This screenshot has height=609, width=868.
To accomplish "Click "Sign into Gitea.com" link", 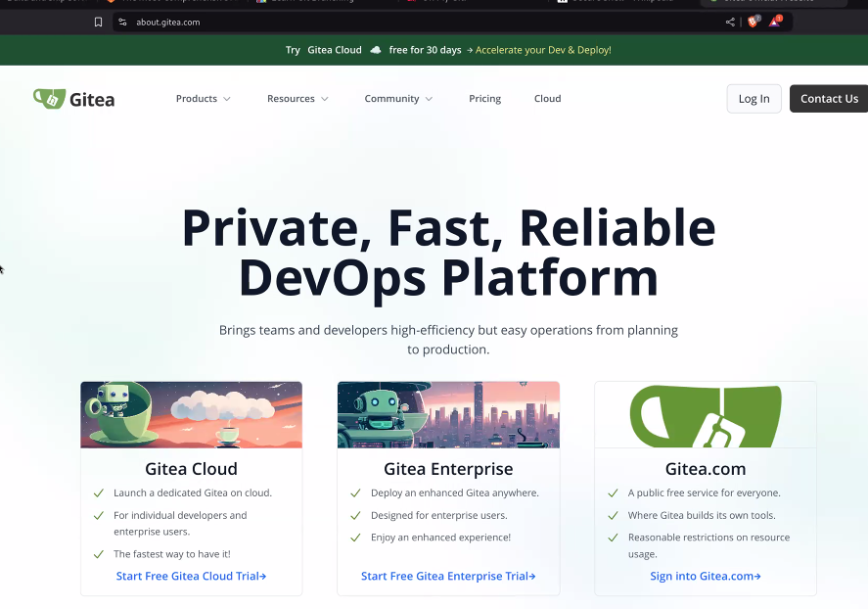I will pyautogui.click(x=706, y=576).
